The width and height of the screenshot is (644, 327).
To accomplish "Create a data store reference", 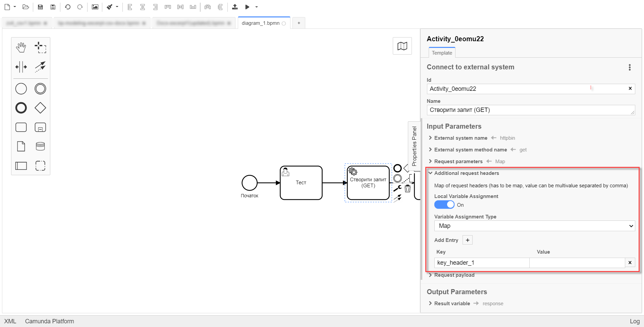I will click(x=40, y=146).
